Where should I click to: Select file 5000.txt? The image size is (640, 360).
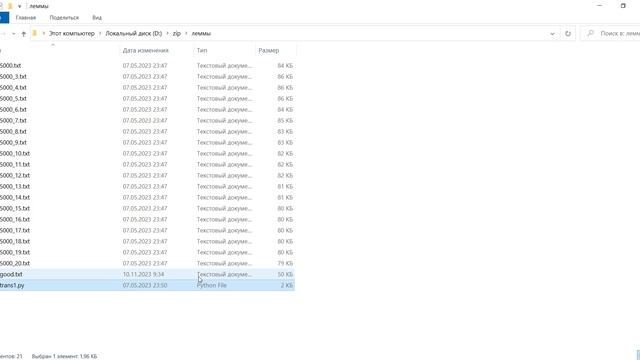pos(10,65)
